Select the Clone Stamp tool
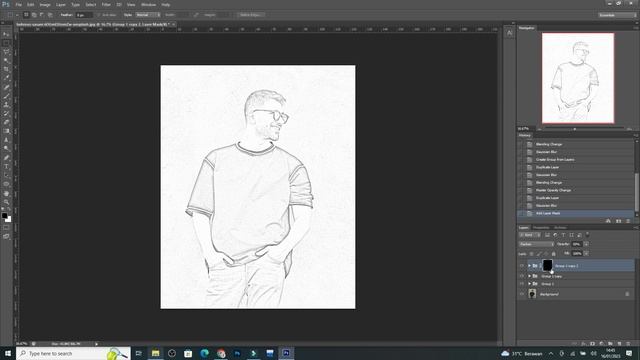 tap(6, 105)
